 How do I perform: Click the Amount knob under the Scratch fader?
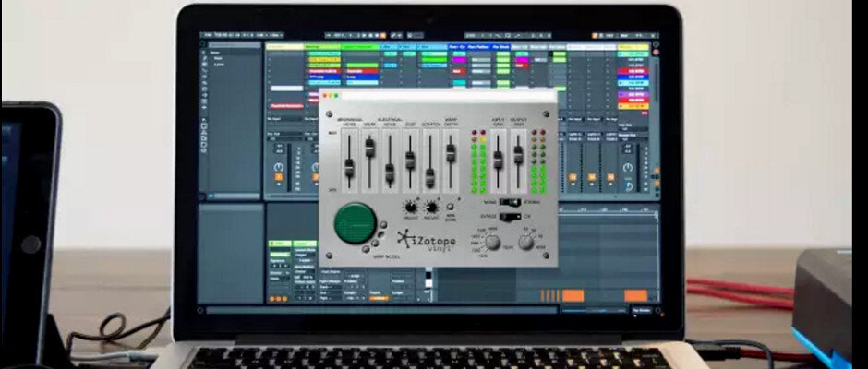430,208
